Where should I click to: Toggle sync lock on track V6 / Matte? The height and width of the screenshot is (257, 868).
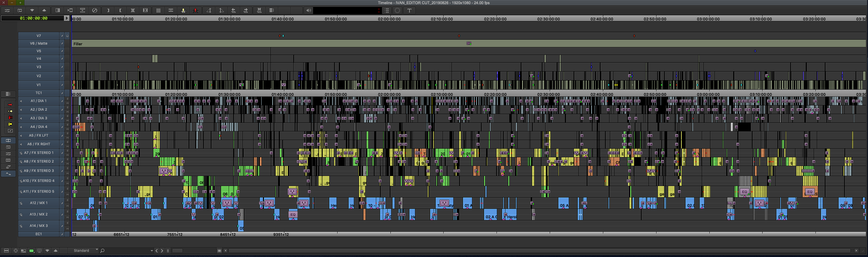[x=62, y=43]
